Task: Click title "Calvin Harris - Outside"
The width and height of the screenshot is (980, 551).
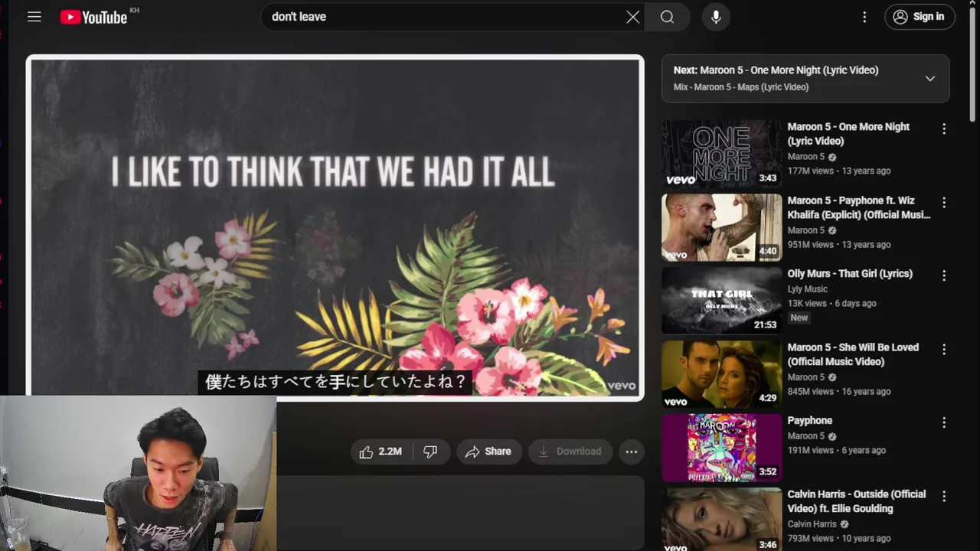Action: tap(857, 501)
